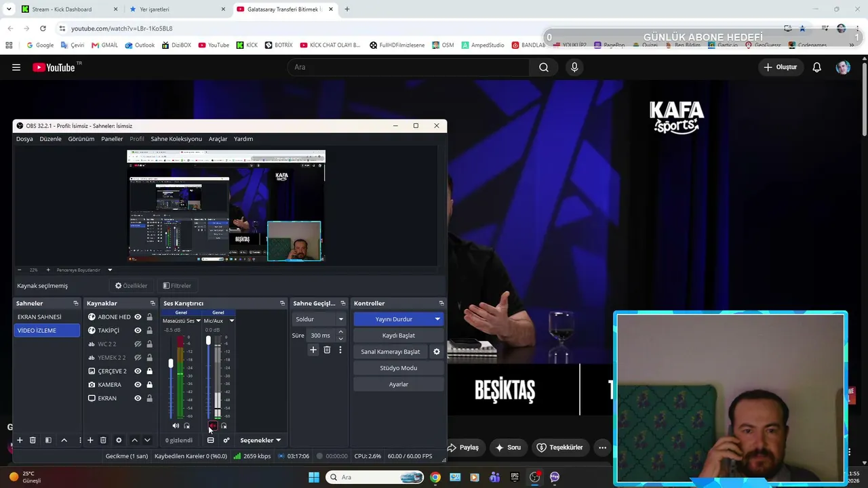Screen dimensions: 868x488
Task: Increase transition Süre with up stepper
Action: (x=340, y=332)
